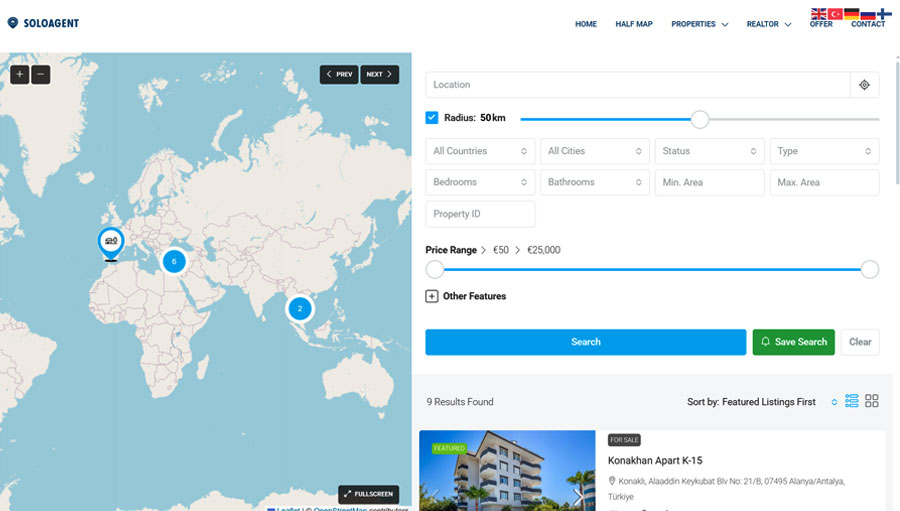Switch to grid view layout
Image resolution: width=900 pixels, height=511 pixels.
coord(872,401)
